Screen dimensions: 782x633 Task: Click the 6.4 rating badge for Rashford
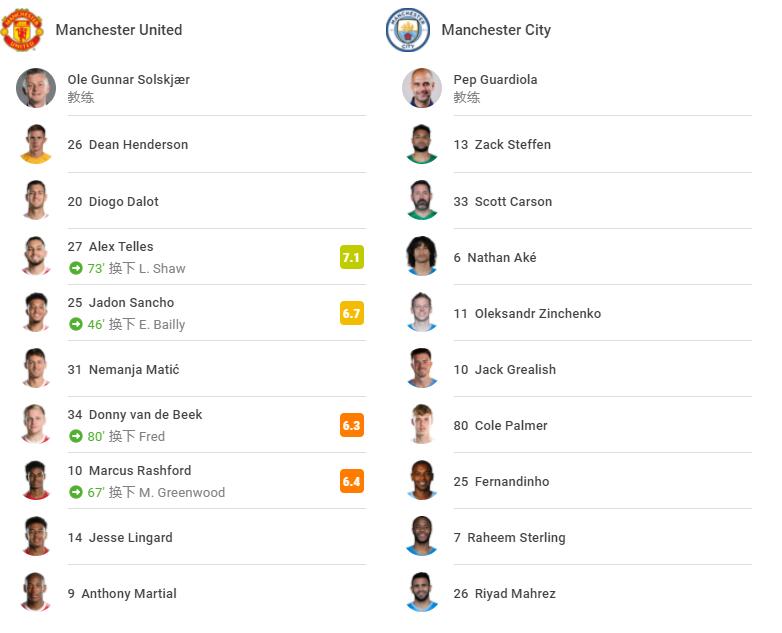coord(352,481)
